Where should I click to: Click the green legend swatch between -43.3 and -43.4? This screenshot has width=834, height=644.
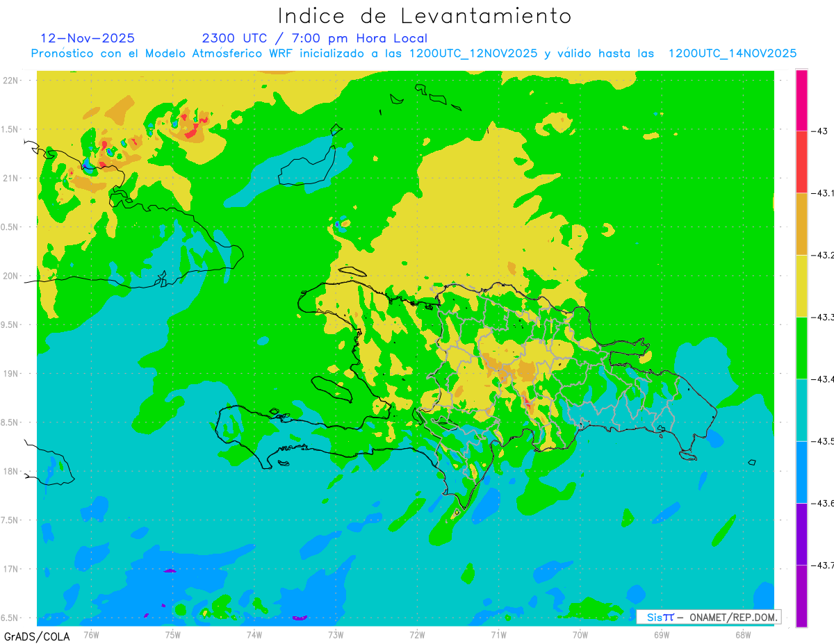pyautogui.click(x=801, y=347)
